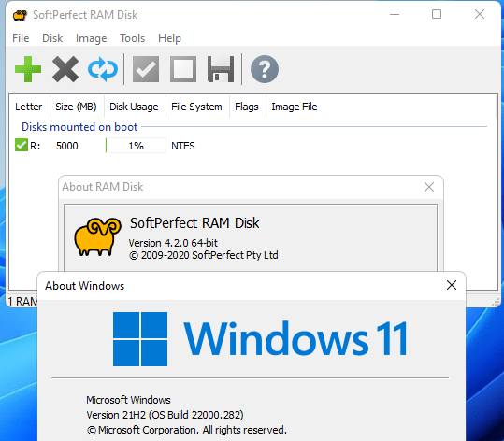Minimize the SoftPerfect RAM Disk window
504x441 pixels.
395,14
